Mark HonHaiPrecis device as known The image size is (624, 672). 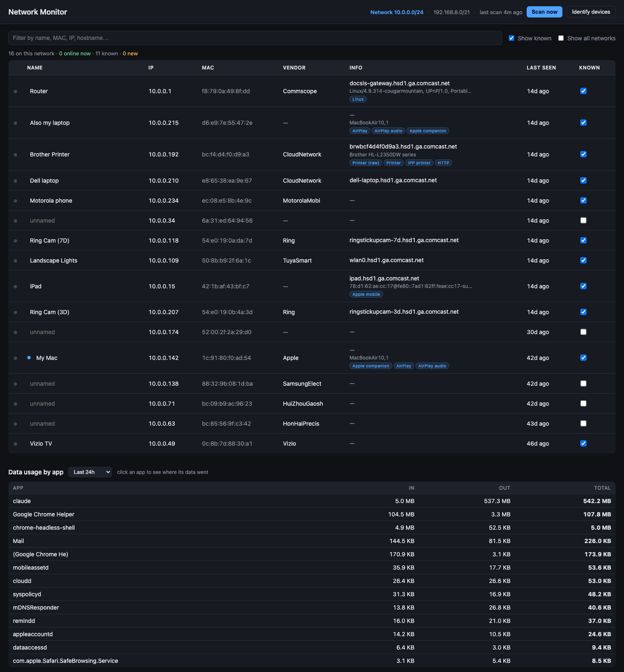pos(583,424)
